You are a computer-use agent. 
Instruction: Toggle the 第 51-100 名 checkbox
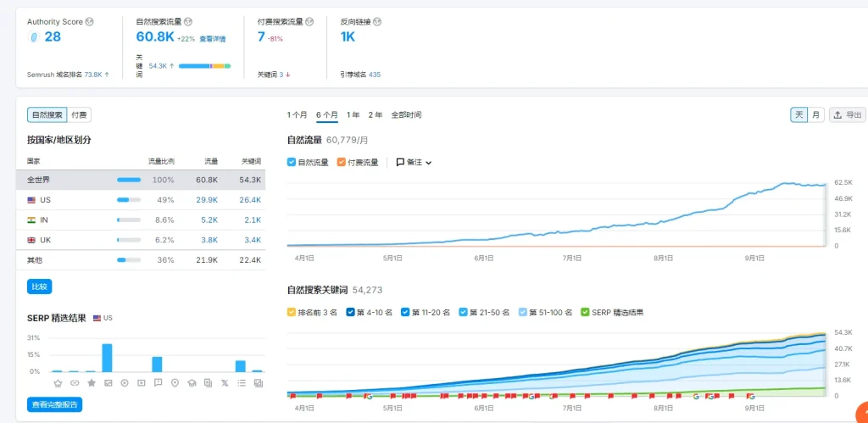[522, 312]
